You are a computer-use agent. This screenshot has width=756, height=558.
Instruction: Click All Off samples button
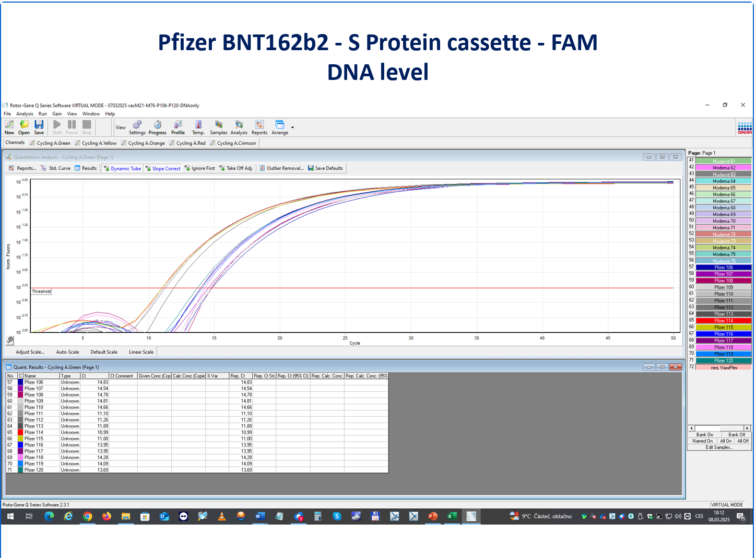[x=743, y=441]
